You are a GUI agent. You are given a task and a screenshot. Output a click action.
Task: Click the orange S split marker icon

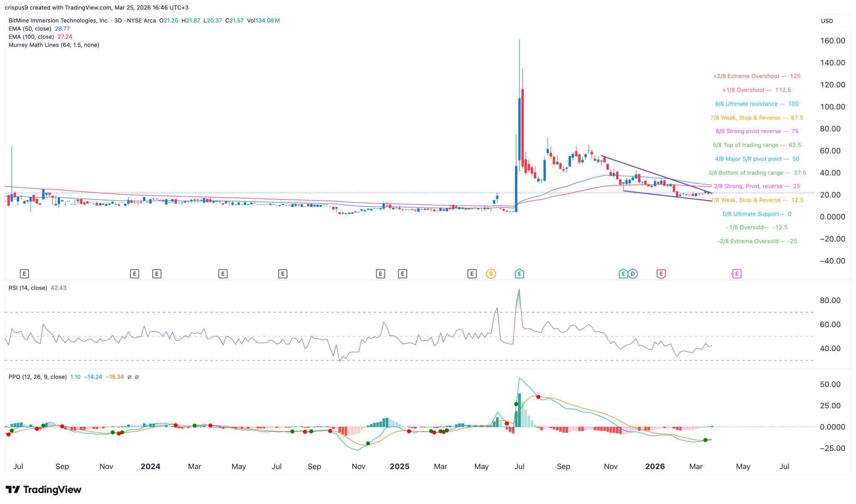[x=492, y=274]
